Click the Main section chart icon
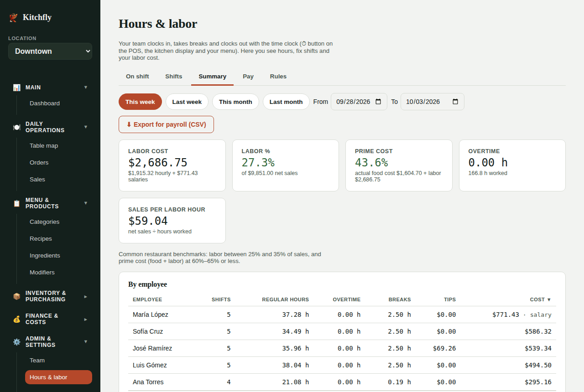This screenshot has width=584, height=392. [x=17, y=88]
